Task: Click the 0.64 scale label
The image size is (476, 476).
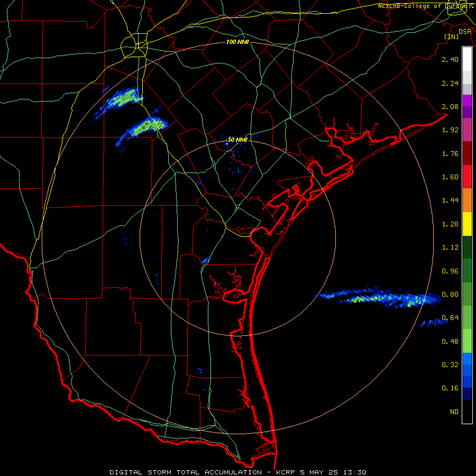Action: [450, 318]
